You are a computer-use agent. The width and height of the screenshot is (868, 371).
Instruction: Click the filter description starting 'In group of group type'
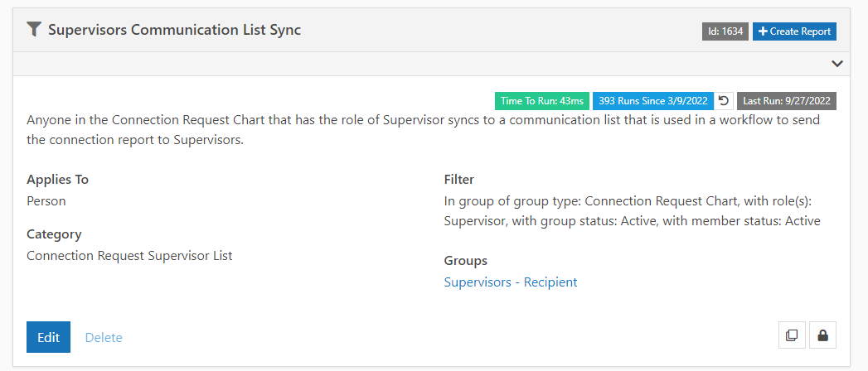632,210
